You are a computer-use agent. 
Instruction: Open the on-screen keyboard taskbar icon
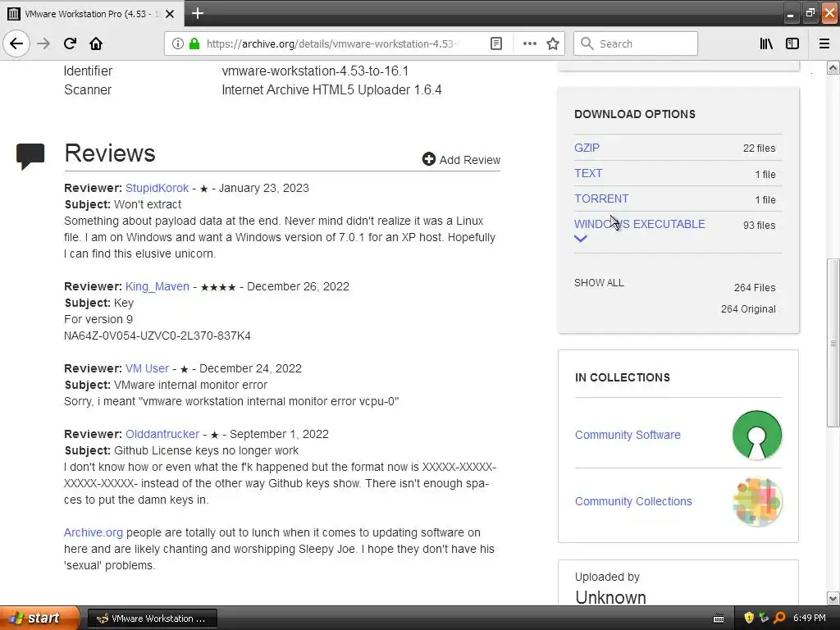click(719, 619)
